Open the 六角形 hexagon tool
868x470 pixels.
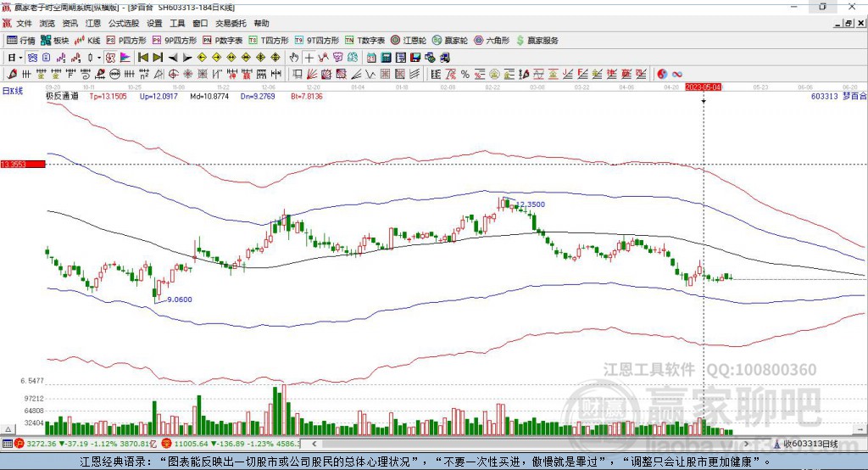pyautogui.click(x=492, y=41)
